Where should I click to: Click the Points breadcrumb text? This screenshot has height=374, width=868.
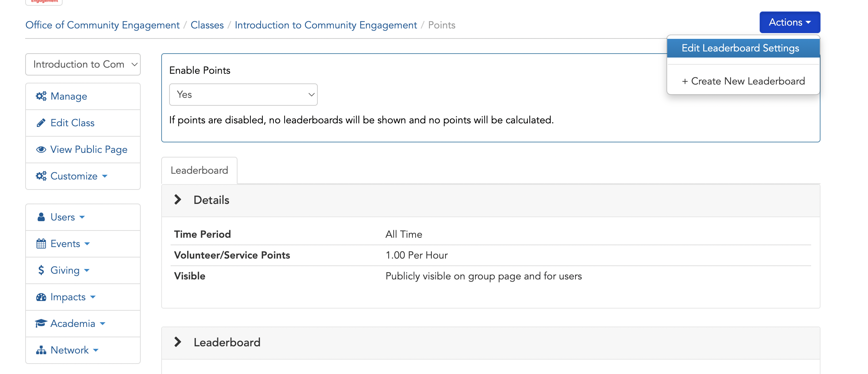(x=442, y=25)
